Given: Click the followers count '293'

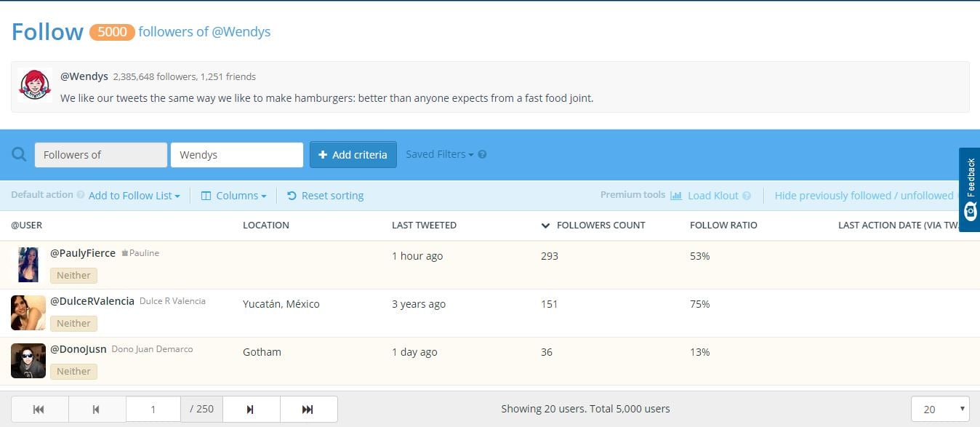Looking at the screenshot, I should point(550,256).
